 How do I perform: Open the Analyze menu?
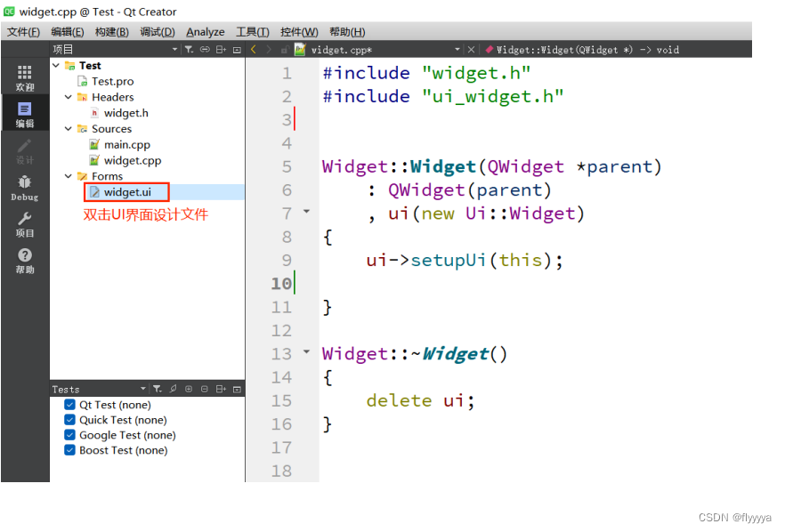tap(206, 32)
